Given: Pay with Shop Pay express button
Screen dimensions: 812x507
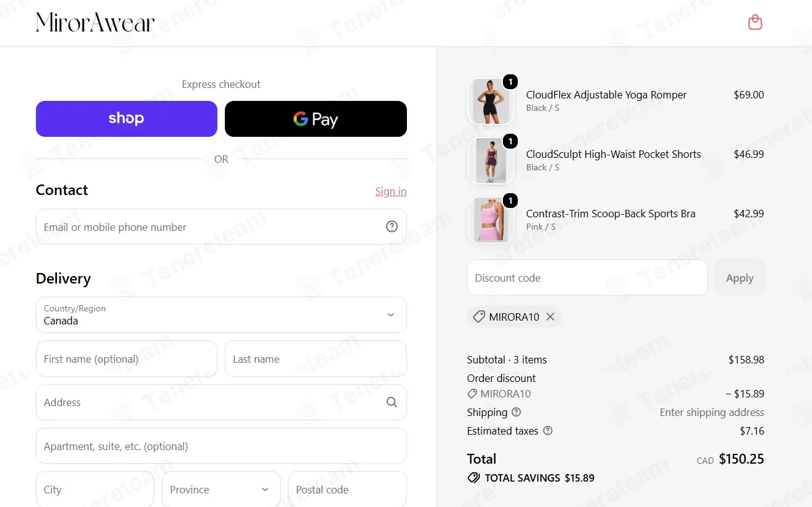Looking at the screenshot, I should (126, 119).
